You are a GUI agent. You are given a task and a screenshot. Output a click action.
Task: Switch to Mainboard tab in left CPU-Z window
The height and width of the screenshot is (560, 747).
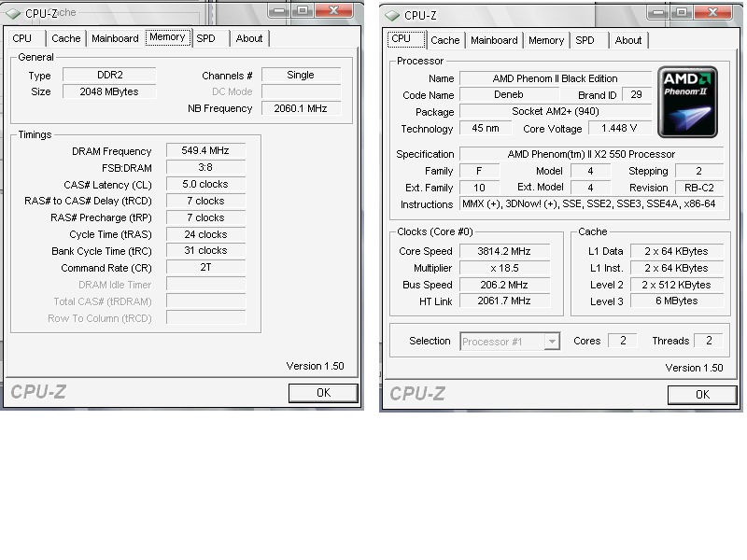tap(115, 38)
